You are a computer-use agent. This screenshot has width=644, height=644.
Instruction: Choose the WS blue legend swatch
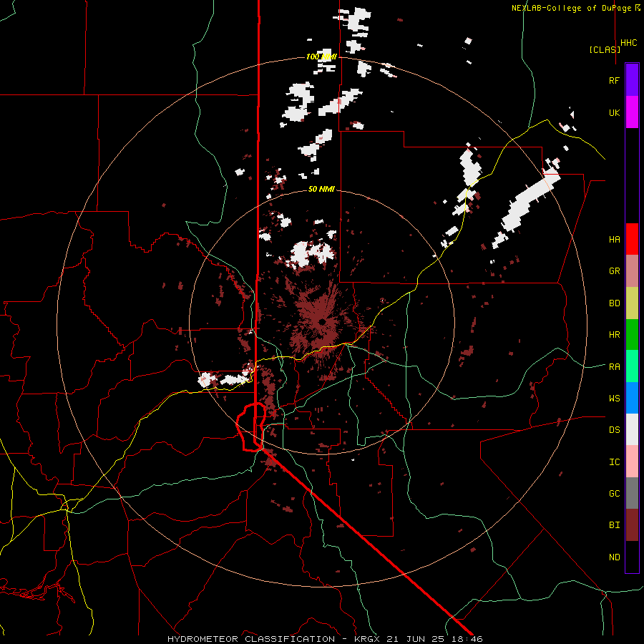pos(632,398)
